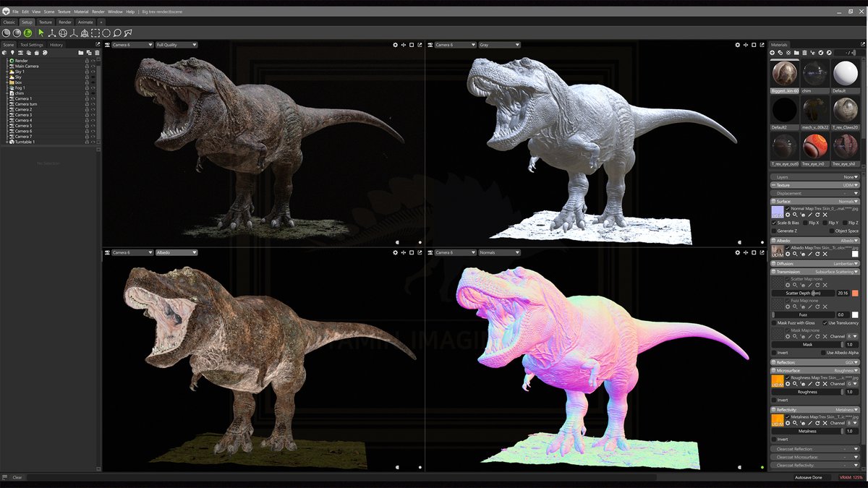Screen dimensions: 868x488
Task: Select the green arrow selection tool
Action: (41, 33)
